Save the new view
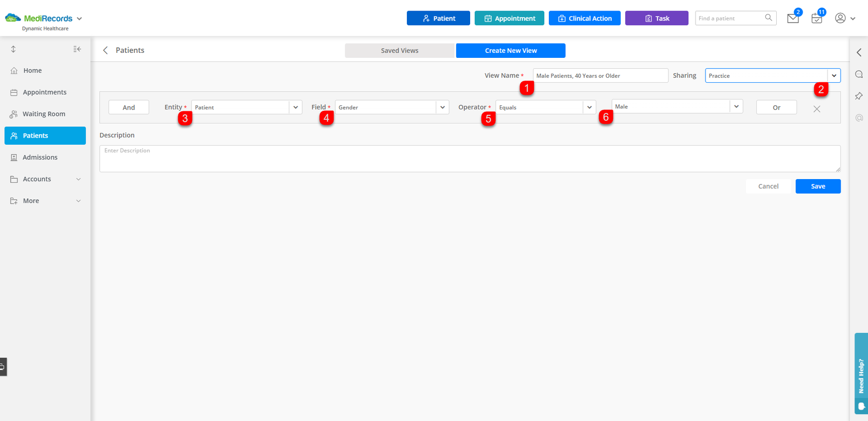Image resolution: width=868 pixels, height=421 pixels. (818, 186)
